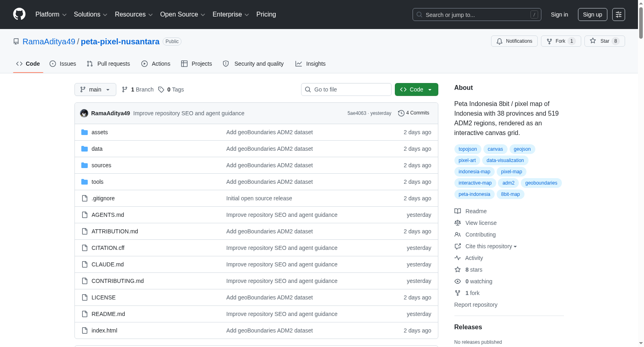Focus the Go to file field
644x347 pixels.
coord(346,89)
